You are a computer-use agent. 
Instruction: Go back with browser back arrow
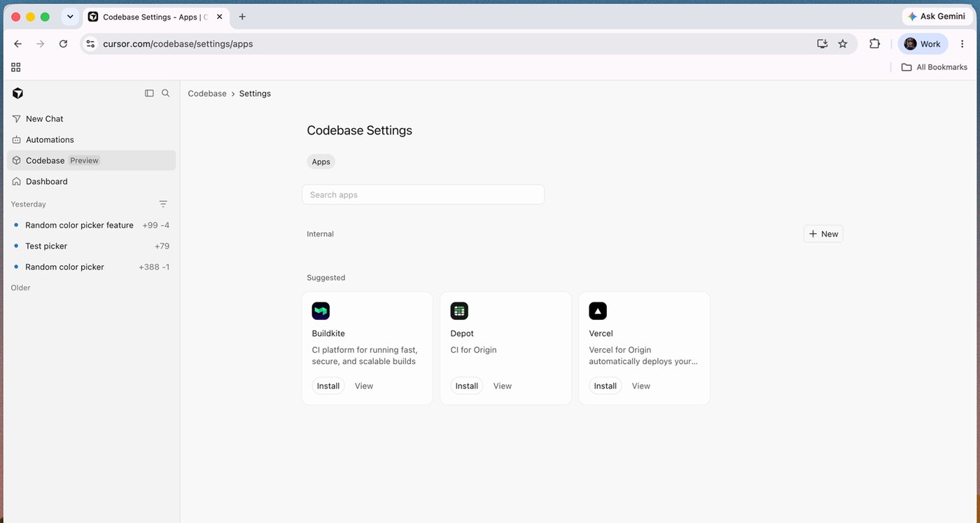tap(18, 43)
